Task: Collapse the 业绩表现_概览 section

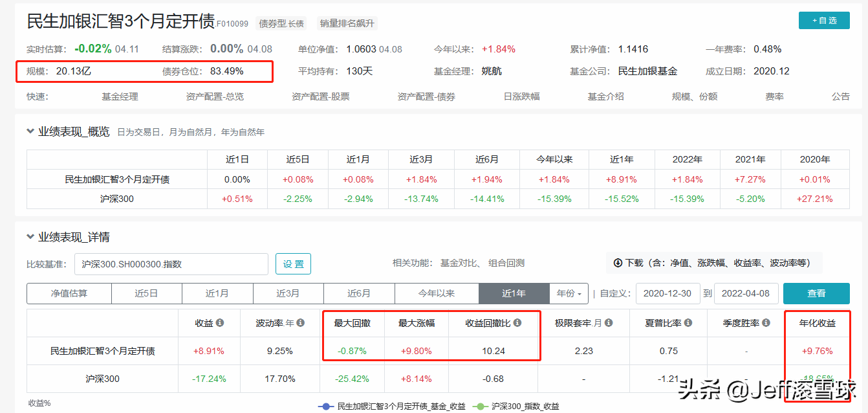Action: point(30,131)
